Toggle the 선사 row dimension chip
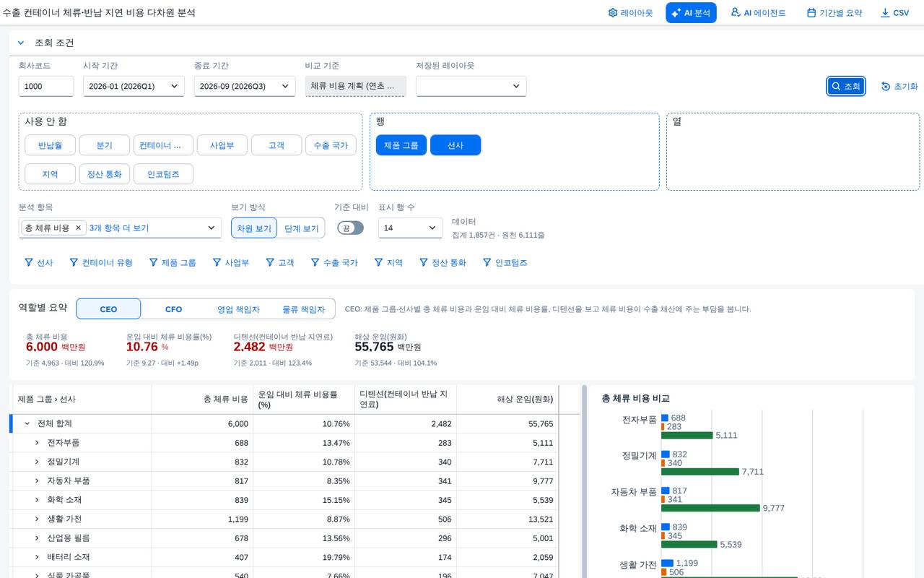924x578 pixels. (x=456, y=145)
